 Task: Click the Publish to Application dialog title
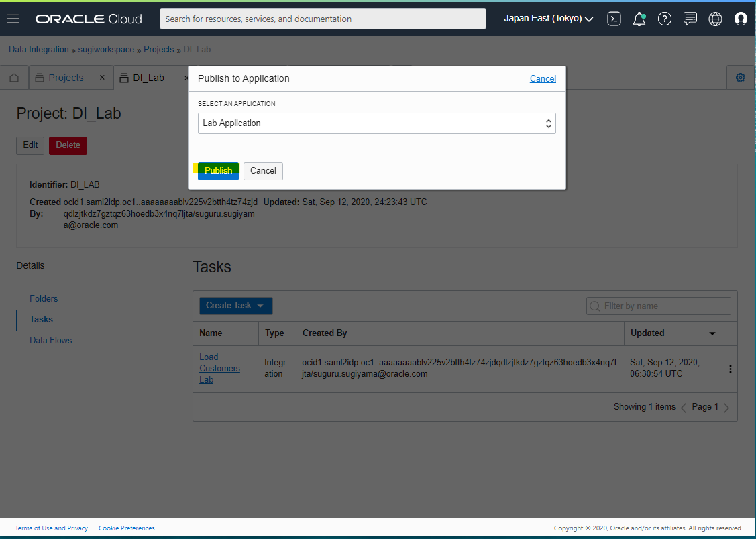[x=244, y=78]
